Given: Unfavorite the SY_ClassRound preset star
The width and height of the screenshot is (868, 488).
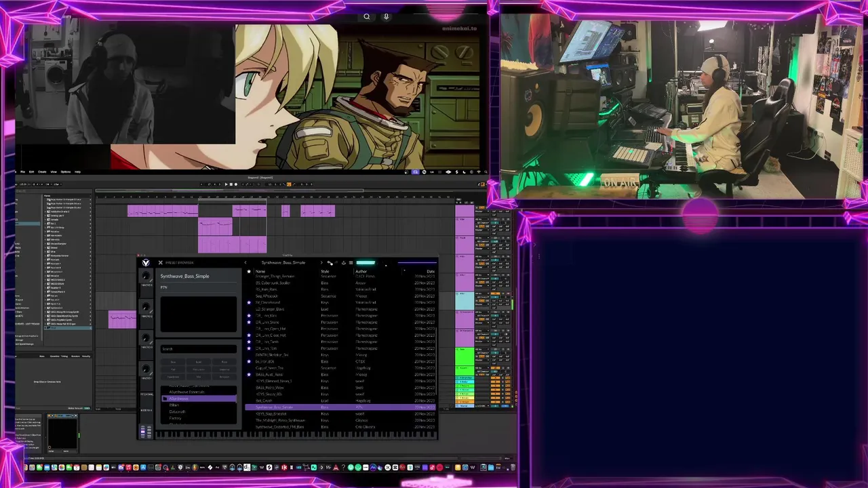Looking at the screenshot, I should pyautogui.click(x=249, y=302).
